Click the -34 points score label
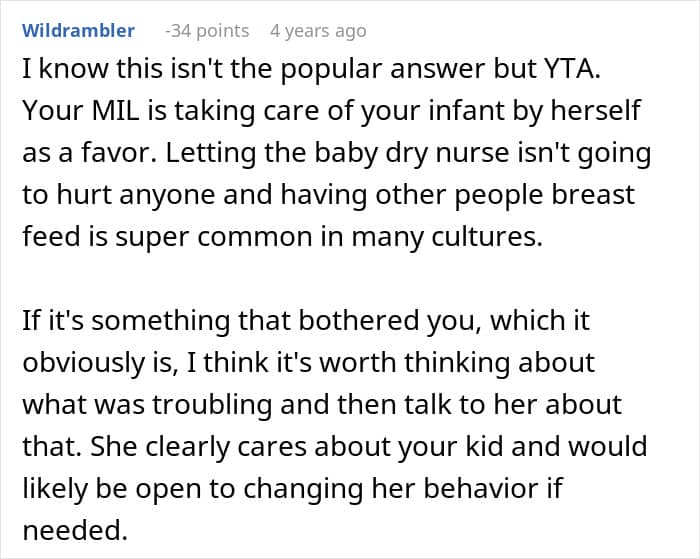The width and height of the screenshot is (700, 559). pyautogui.click(x=207, y=31)
